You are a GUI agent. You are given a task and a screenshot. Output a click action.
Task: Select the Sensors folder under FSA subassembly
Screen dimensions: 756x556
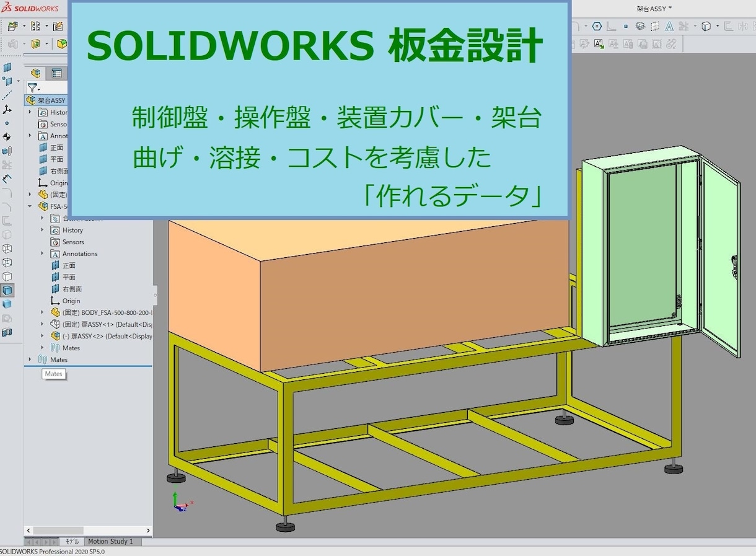(x=67, y=242)
